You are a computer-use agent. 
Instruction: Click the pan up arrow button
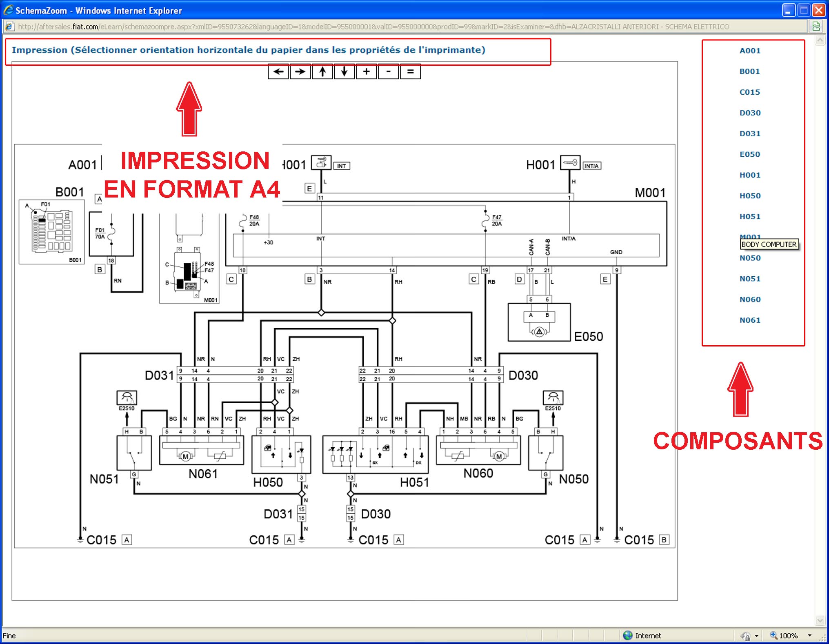click(x=322, y=71)
